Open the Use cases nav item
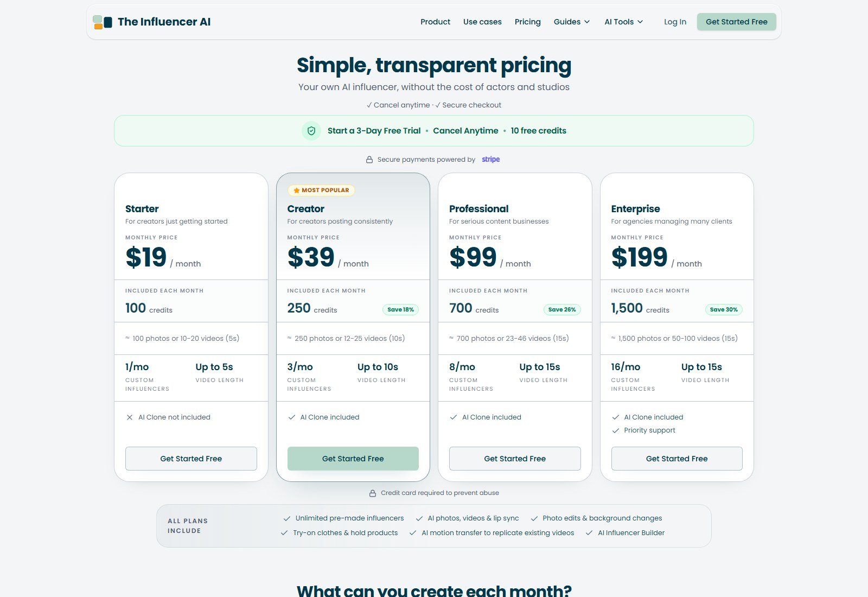The width and height of the screenshot is (868, 597). [482, 22]
